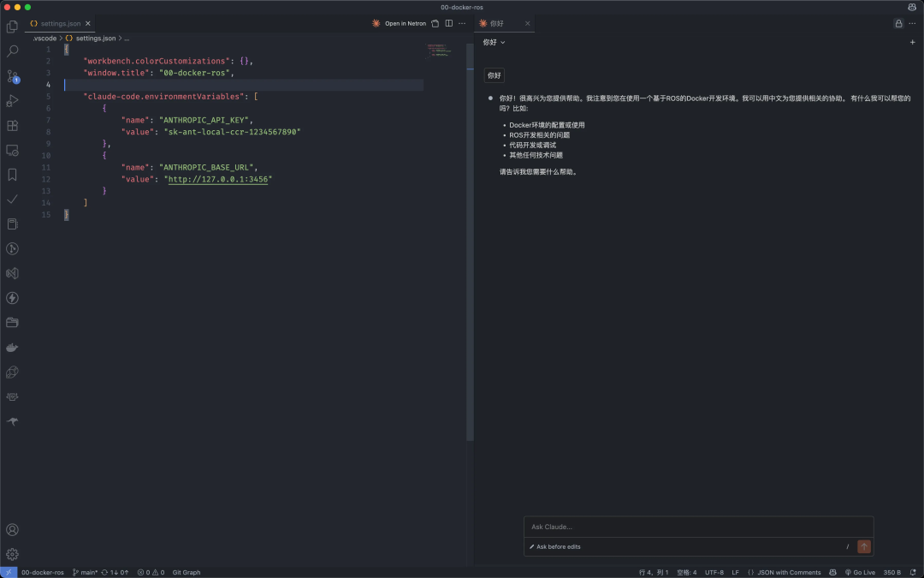The width and height of the screenshot is (924, 578).
Task: Open the Explorer view in the activity bar
Action: 12,27
